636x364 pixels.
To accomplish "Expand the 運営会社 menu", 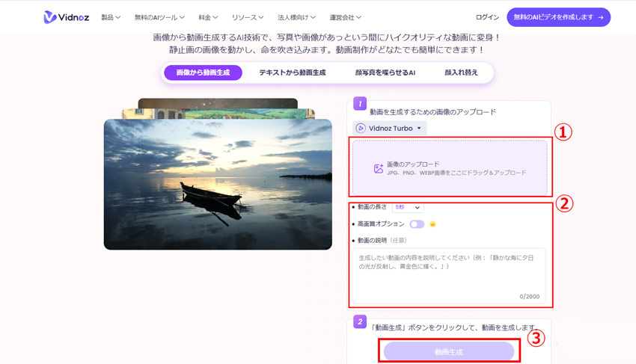I will point(345,17).
